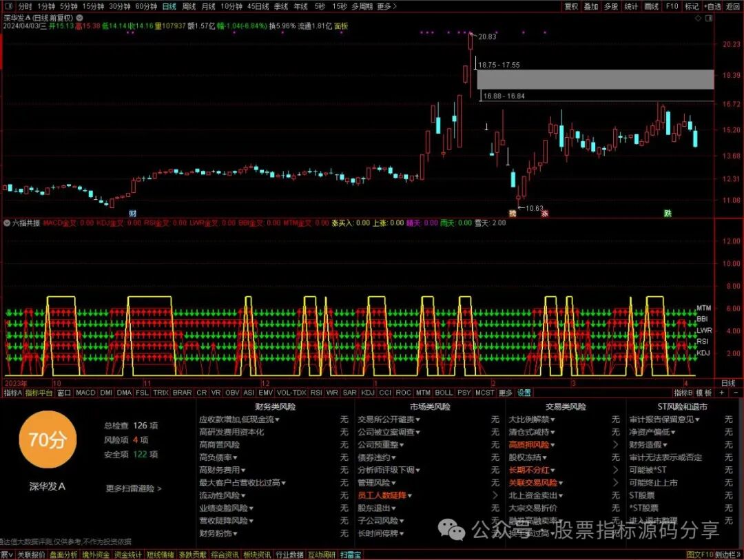Select the MACD indicator tab
744x560 pixels.
pos(85,393)
